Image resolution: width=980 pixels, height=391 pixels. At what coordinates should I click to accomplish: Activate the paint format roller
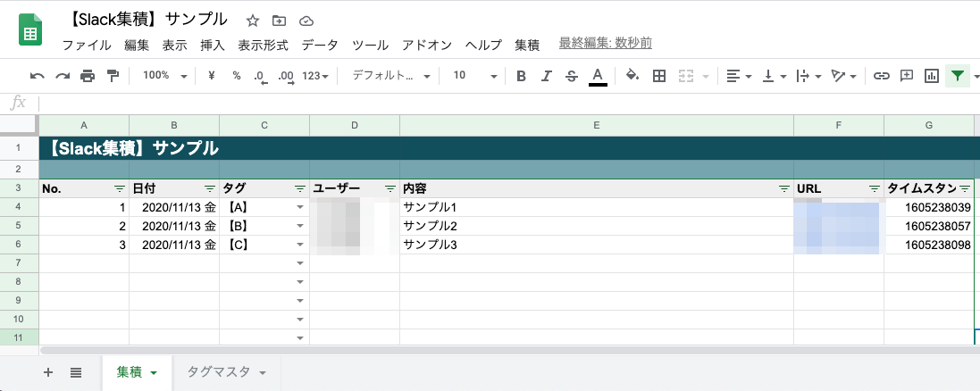(113, 76)
